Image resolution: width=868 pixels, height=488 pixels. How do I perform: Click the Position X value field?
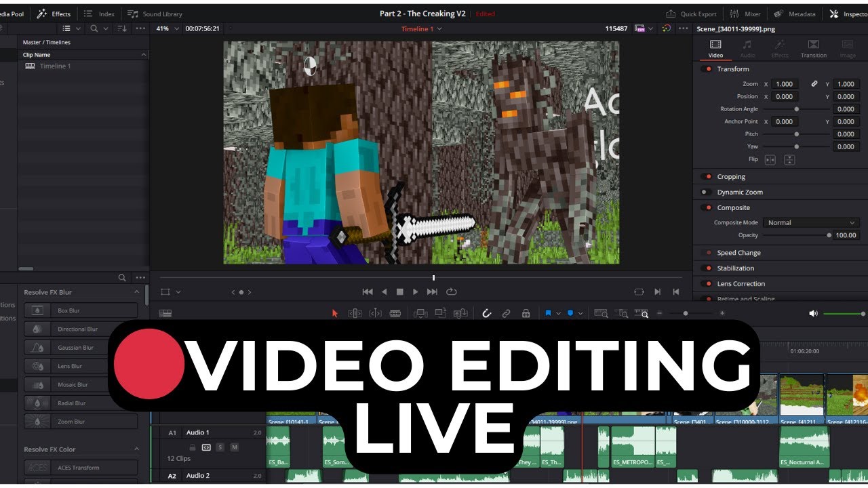coord(785,96)
